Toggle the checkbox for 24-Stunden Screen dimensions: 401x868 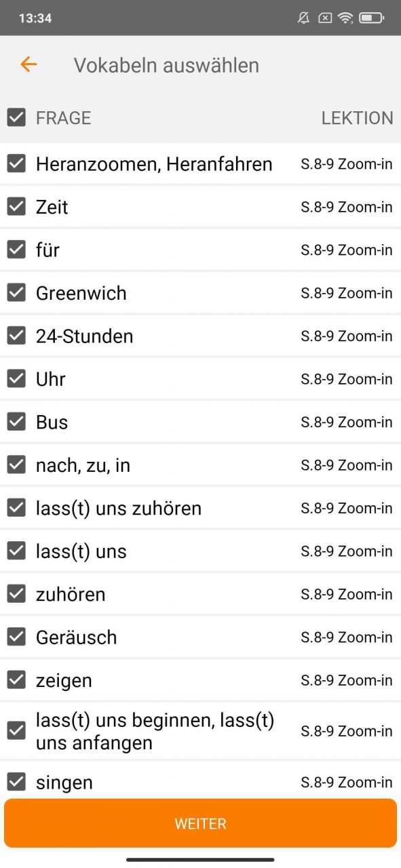pyautogui.click(x=16, y=336)
